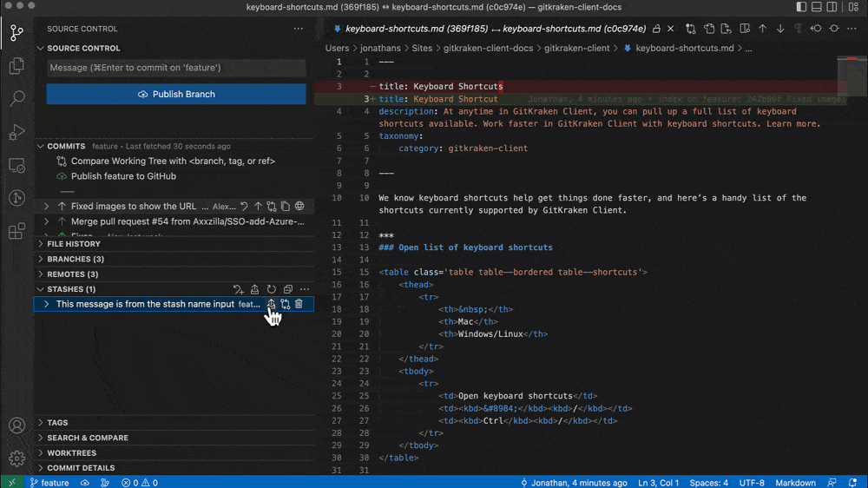Open the Accounts icon in activity bar
The image size is (868, 488).
coord(16,425)
